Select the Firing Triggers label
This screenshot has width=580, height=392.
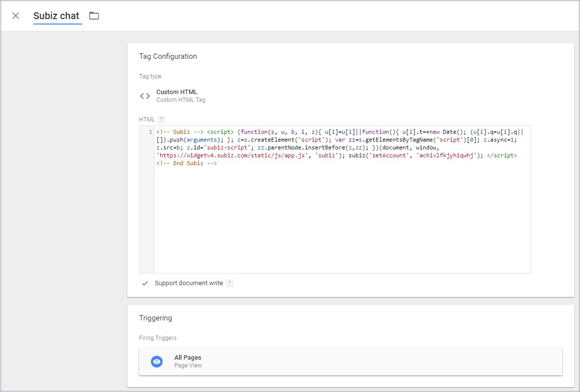157,338
